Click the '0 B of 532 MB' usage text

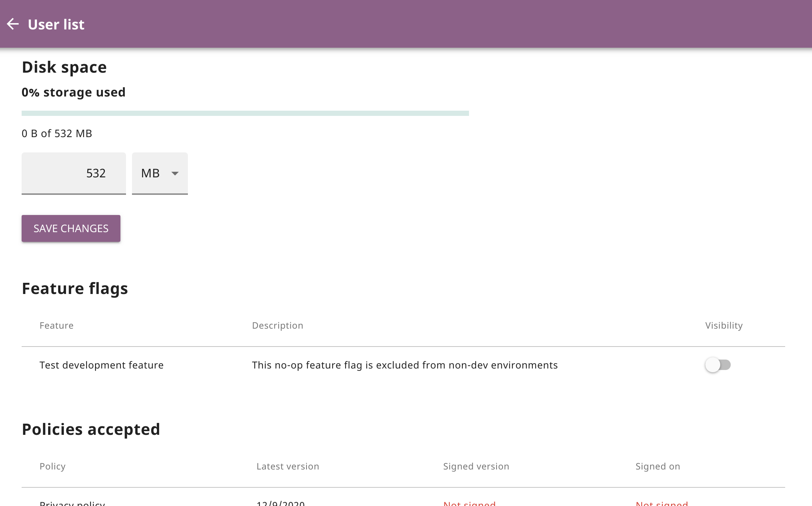pyautogui.click(x=57, y=133)
